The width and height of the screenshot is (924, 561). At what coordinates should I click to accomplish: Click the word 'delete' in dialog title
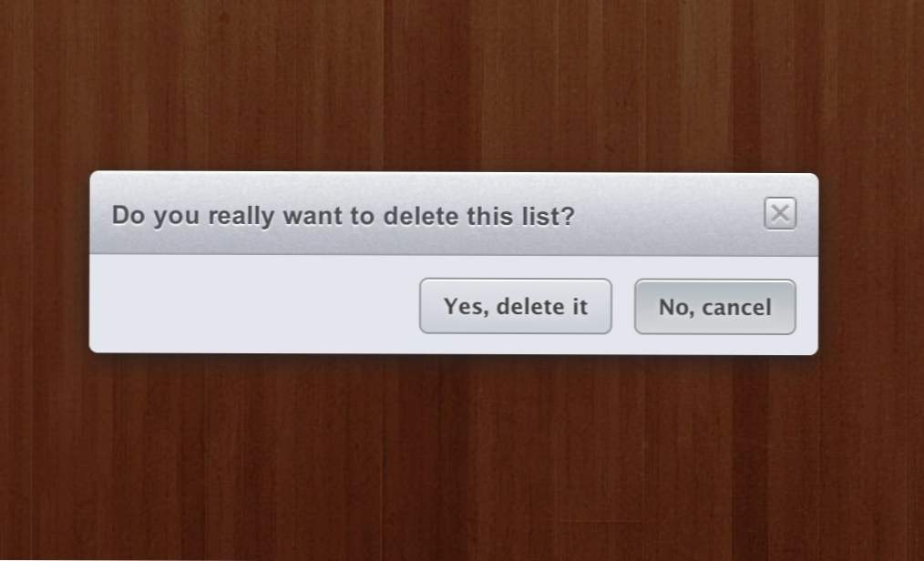(x=421, y=216)
